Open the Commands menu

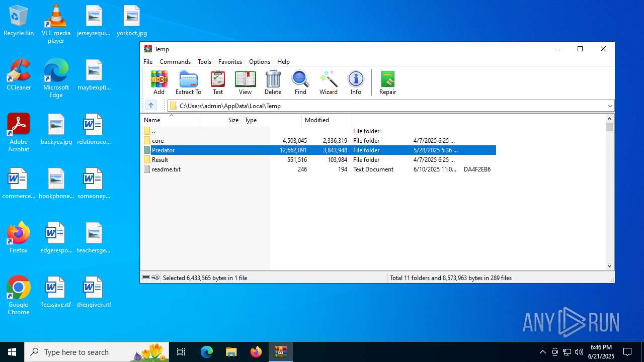[175, 62]
